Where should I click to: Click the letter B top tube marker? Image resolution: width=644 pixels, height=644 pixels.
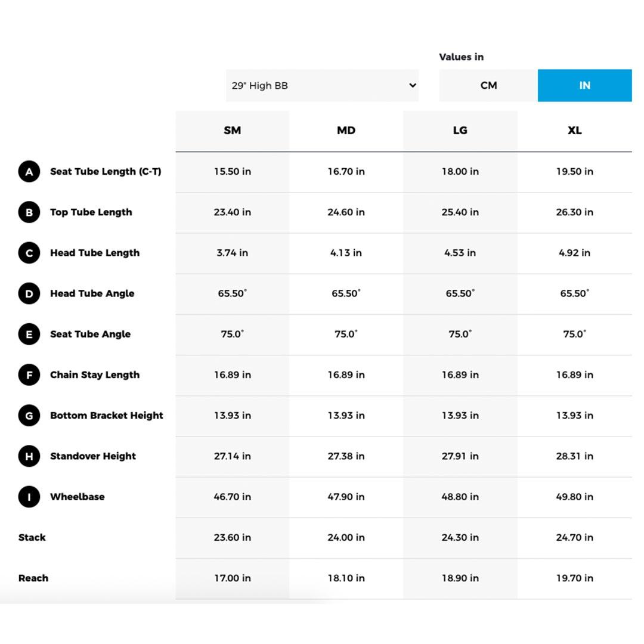click(29, 212)
